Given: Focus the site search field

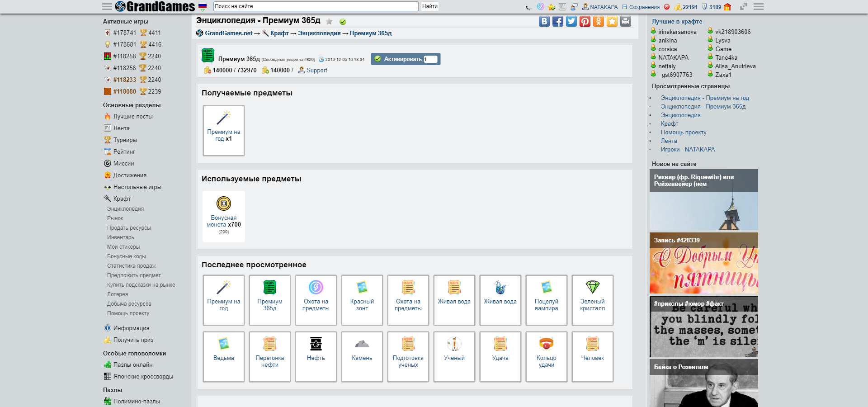Looking at the screenshot, I should click(x=316, y=6).
